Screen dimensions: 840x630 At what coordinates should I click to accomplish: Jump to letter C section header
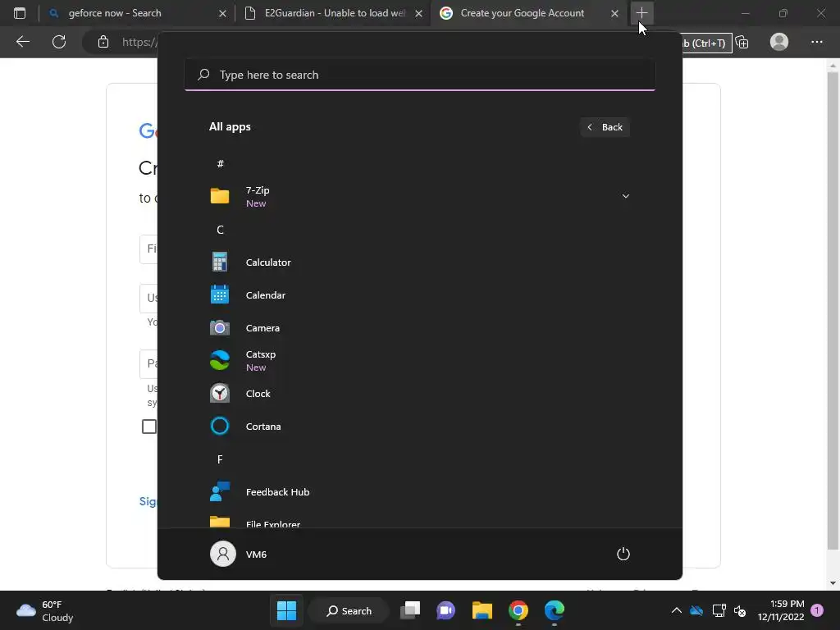220,230
